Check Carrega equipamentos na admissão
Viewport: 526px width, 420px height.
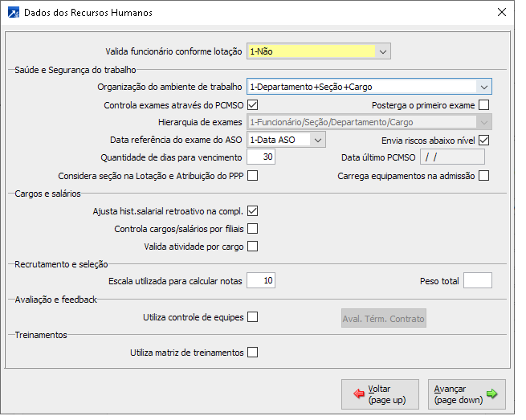(483, 176)
